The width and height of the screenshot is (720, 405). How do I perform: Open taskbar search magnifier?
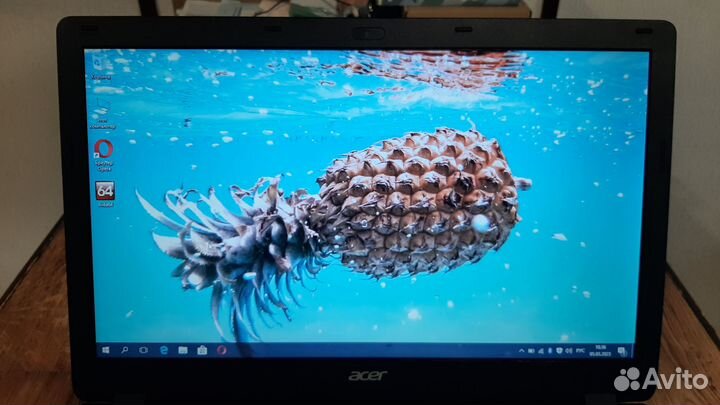click(x=124, y=350)
